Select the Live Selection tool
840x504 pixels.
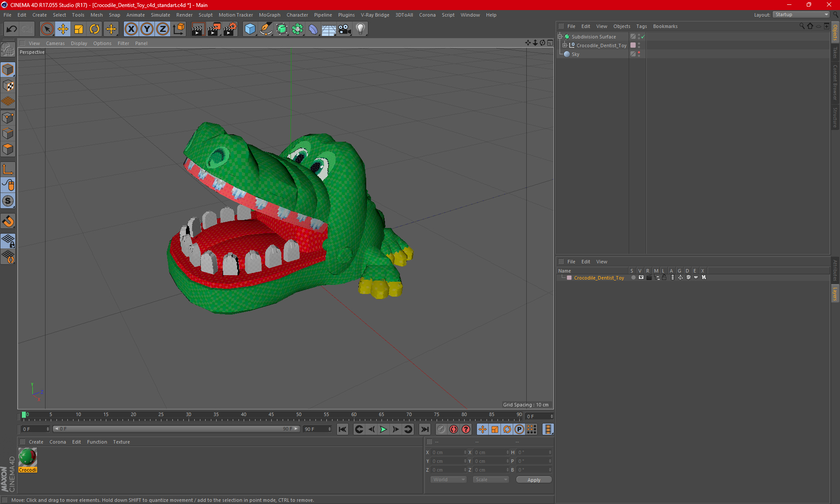coord(47,29)
